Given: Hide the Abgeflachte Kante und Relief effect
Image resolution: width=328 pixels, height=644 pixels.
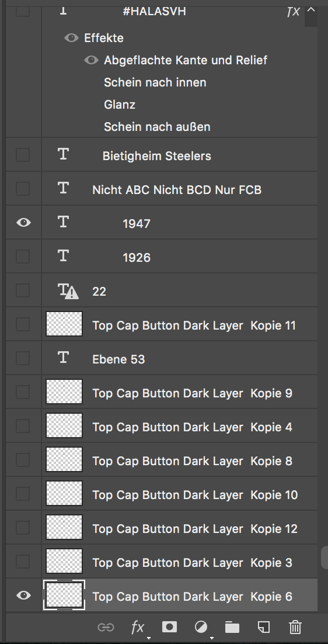Looking at the screenshot, I should tap(91, 60).
